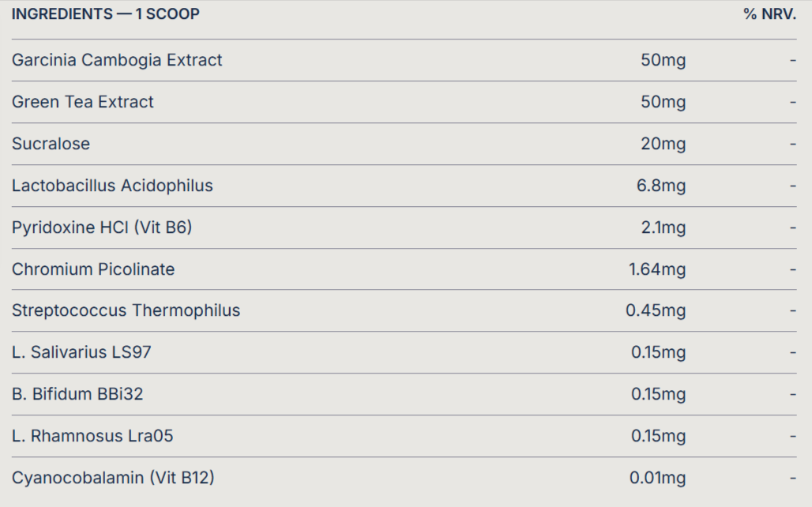Click the 0.01mg Vitamin B12 amount
812x507 pixels.
coord(657,478)
